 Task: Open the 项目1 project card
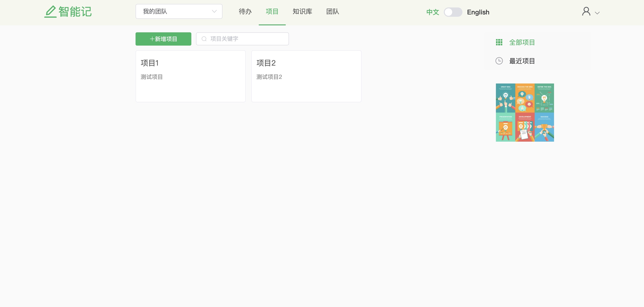pos(190,76)
